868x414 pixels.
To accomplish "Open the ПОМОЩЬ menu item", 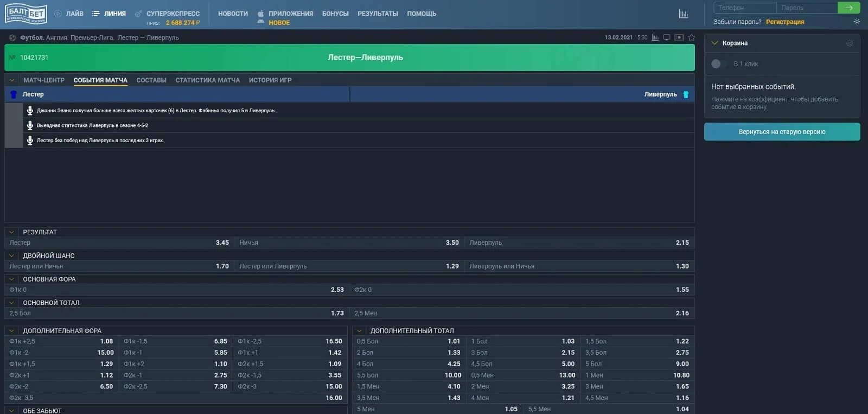I will point(422,14).
